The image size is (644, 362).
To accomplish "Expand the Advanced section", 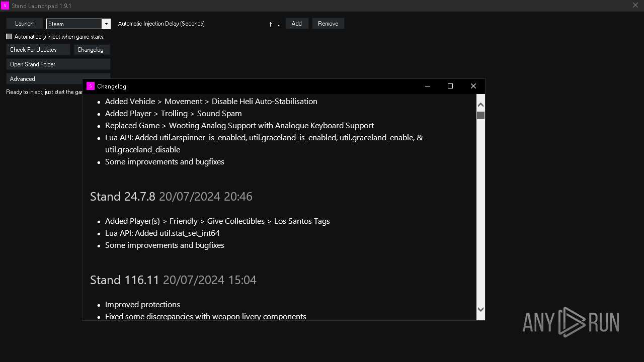I will point(44,79).
